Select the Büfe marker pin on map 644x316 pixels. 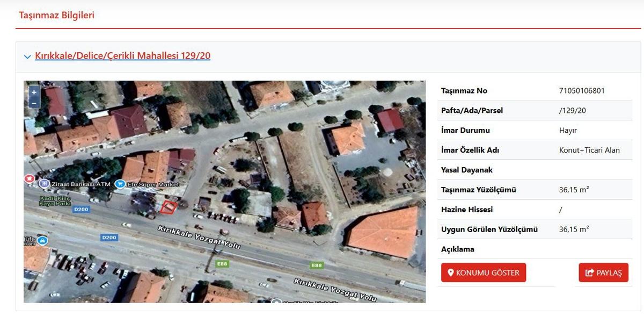point(42,240)
